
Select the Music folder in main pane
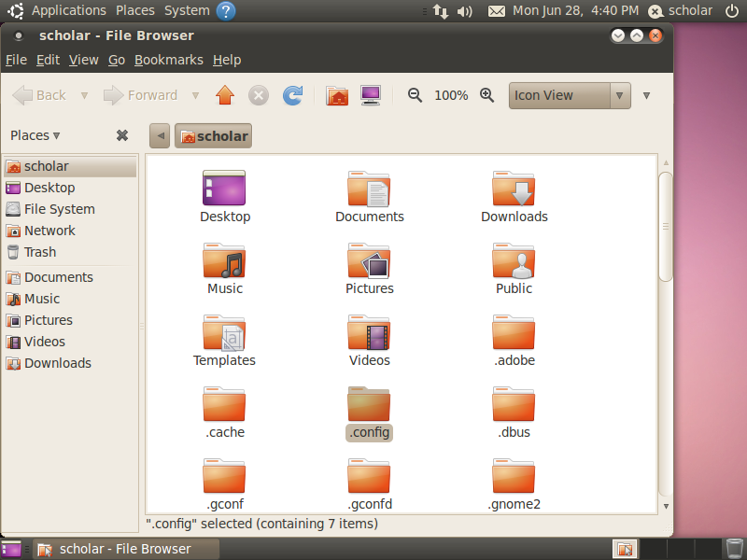[224, 269]
